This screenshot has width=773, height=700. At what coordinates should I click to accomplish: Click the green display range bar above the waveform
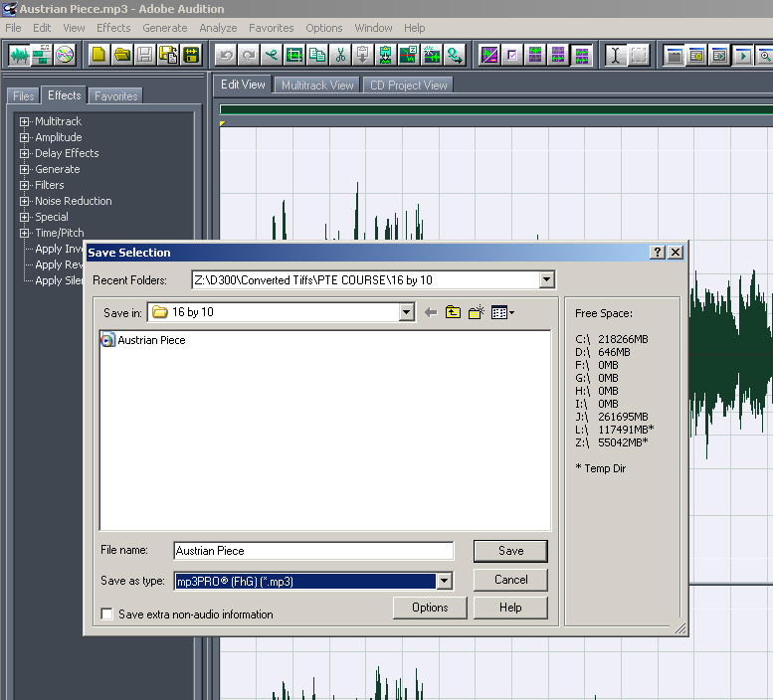coord(496,109)
